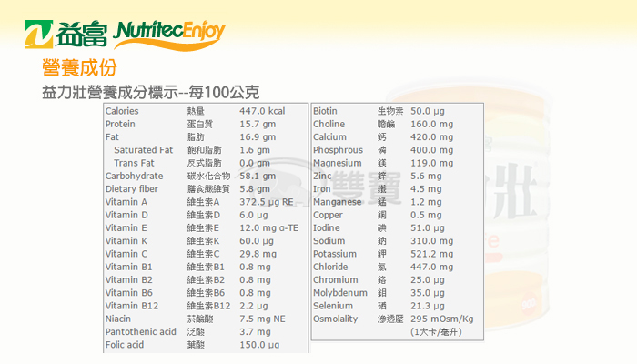The height and width of the screenshot is (364, 637).
Task: Click the 維生素B12 Chinese label
Action: click(x=208, y=306)
